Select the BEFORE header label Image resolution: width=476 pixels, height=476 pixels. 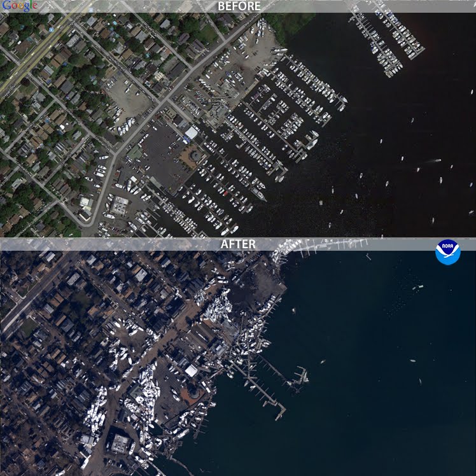(x=239, y=6)
